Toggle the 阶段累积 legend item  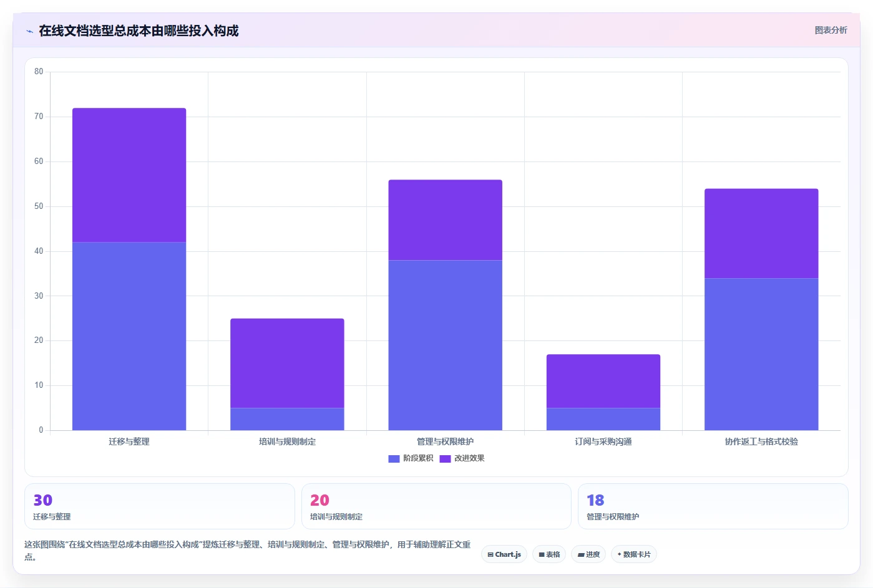coord(411,458)
